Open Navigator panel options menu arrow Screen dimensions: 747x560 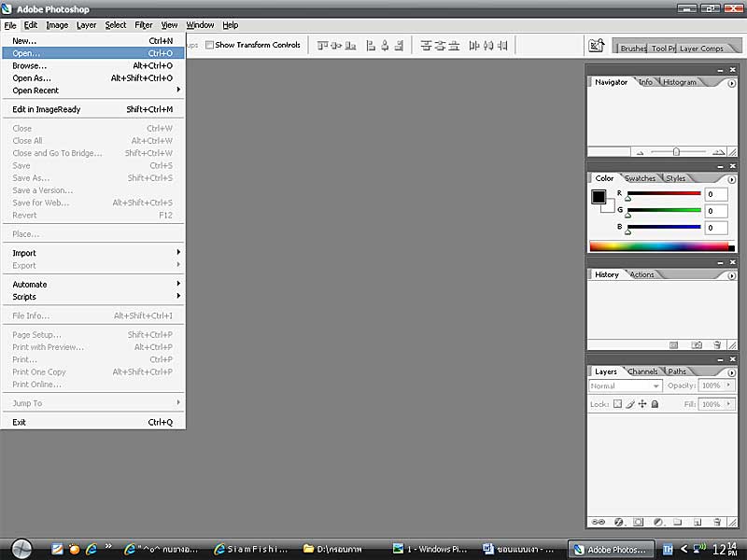click(732, 83)
